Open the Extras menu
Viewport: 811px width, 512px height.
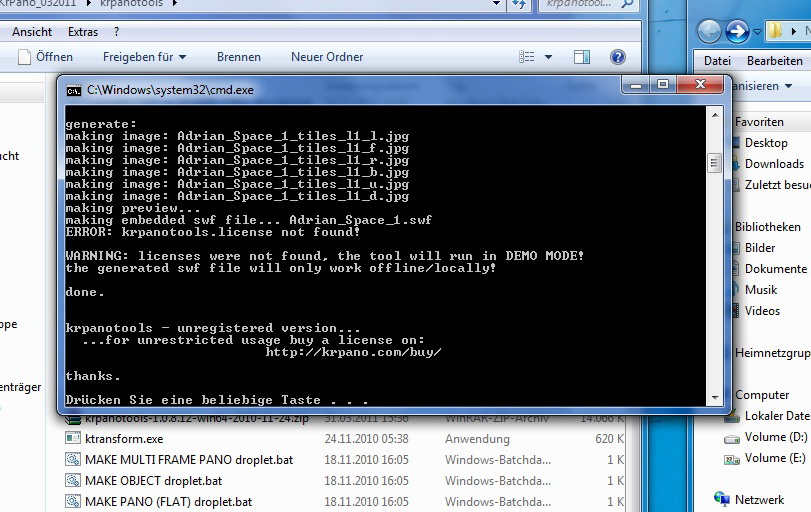click(x=82, y=32)
